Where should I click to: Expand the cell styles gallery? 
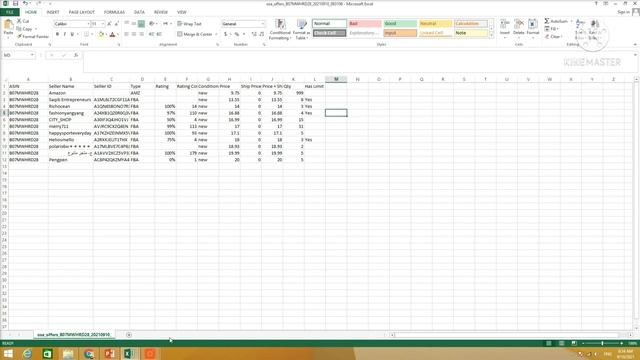point(491,36)
